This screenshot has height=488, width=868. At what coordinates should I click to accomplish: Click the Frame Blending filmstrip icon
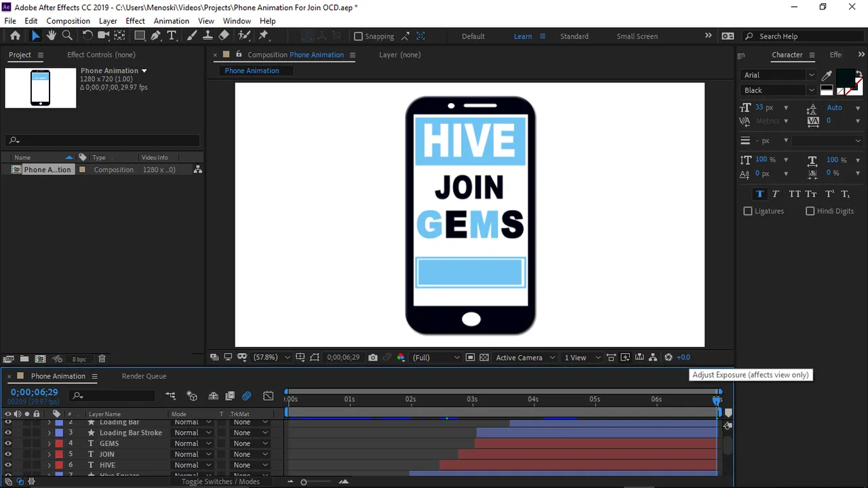click(x=230, y=396)
